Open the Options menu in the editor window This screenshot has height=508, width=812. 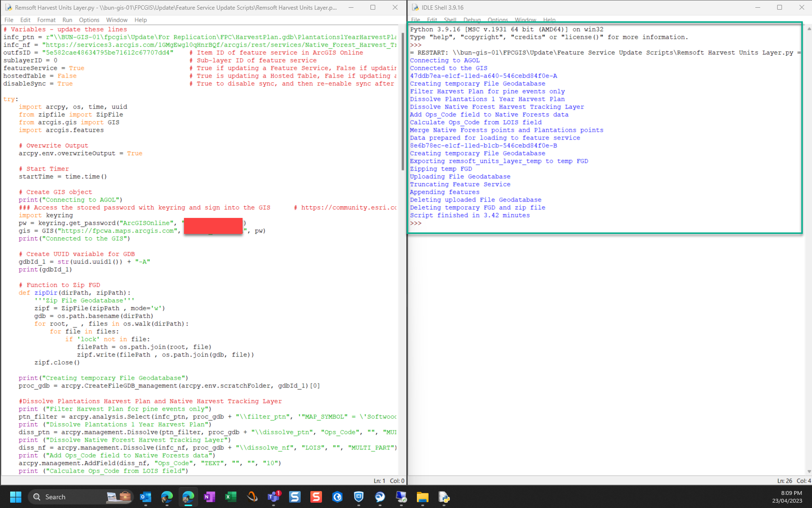click(x=89, y=20)
